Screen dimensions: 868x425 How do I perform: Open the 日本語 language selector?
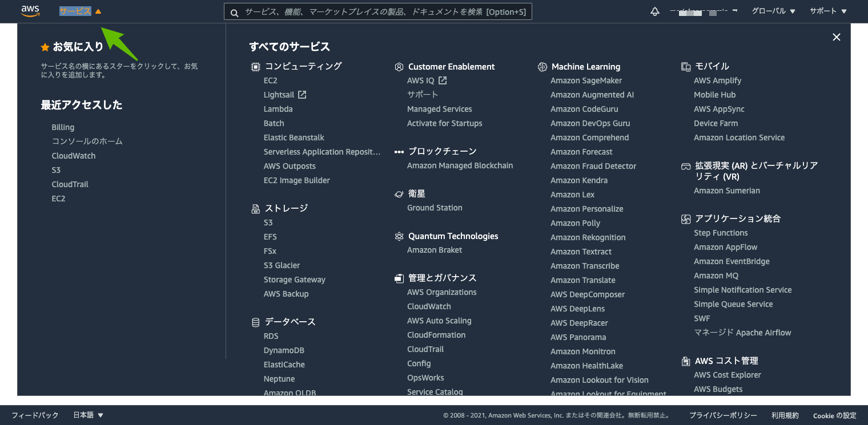pyautogui.click(x=89, y=415)
